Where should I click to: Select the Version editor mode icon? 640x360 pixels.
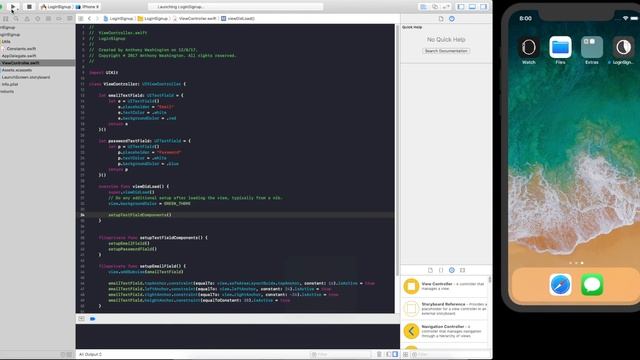tap(446, 7)
